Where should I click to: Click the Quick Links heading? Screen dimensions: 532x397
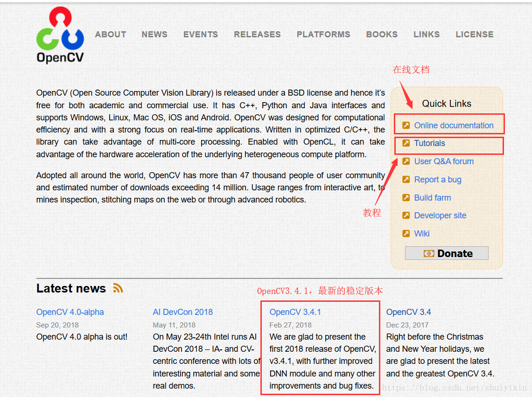point(447,104)
